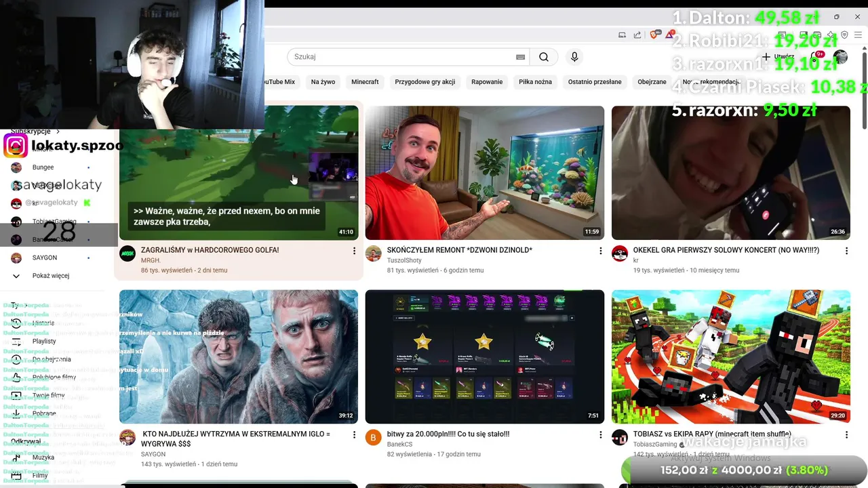Open options for KTO NAJDŁUŻEJ WYTRZYMA W IGLO video
Viewport: 868px width, 488px height.
pos(353,435)
